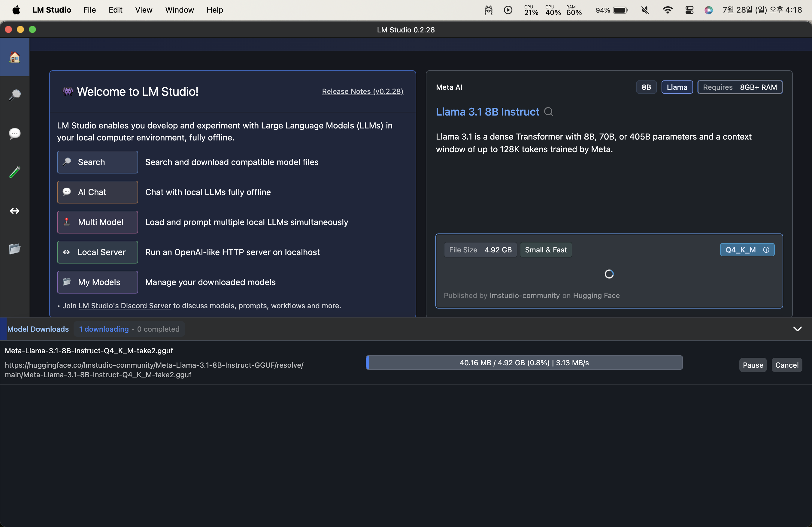Open Release Notes v0.2.28 link

[x=362, y=91]
